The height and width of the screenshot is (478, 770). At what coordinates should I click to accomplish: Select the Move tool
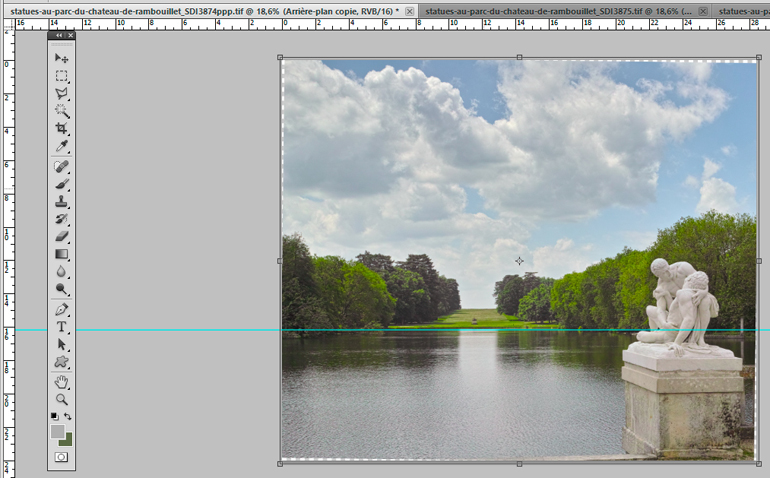click(x=61, y=58)
